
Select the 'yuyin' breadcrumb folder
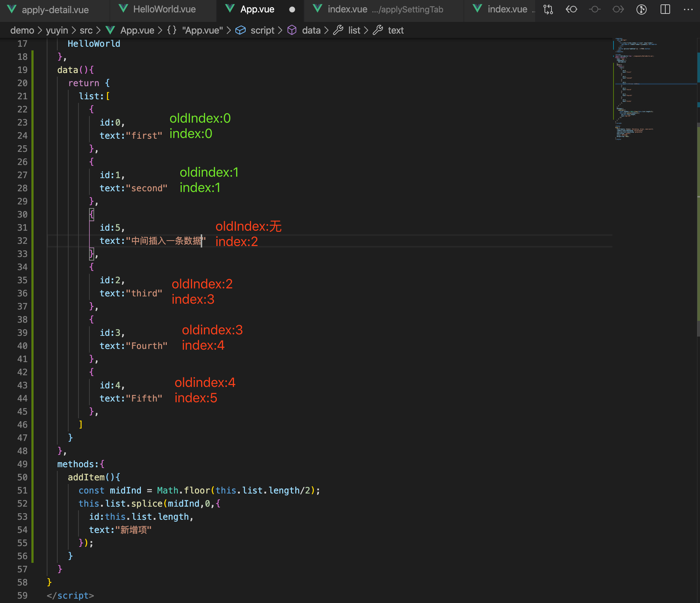(57, 30)
